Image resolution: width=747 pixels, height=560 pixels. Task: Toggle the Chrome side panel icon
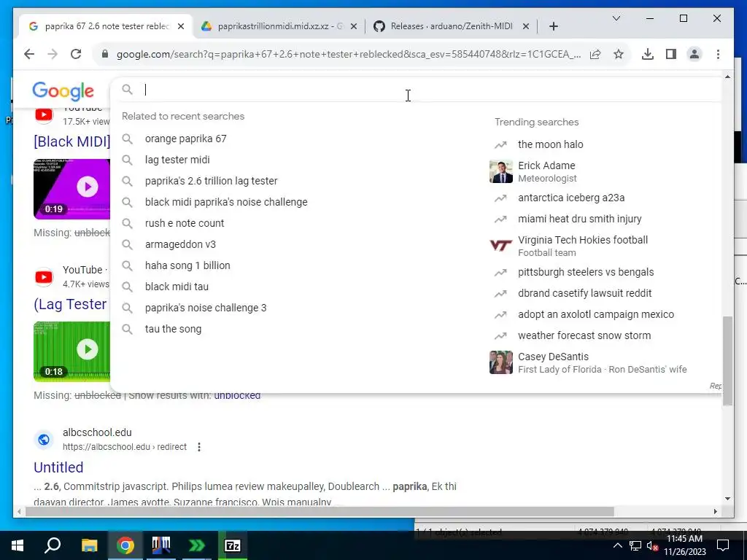[x=671, y=54]
